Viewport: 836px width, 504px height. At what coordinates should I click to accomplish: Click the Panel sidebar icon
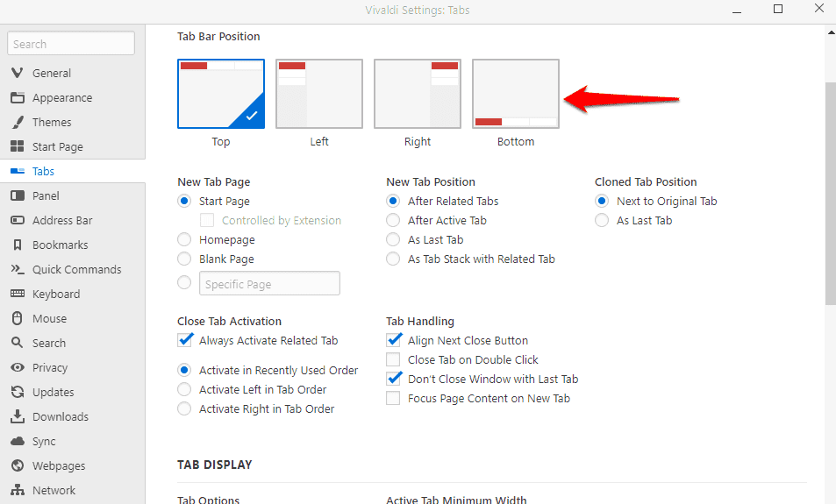(17, 195)
